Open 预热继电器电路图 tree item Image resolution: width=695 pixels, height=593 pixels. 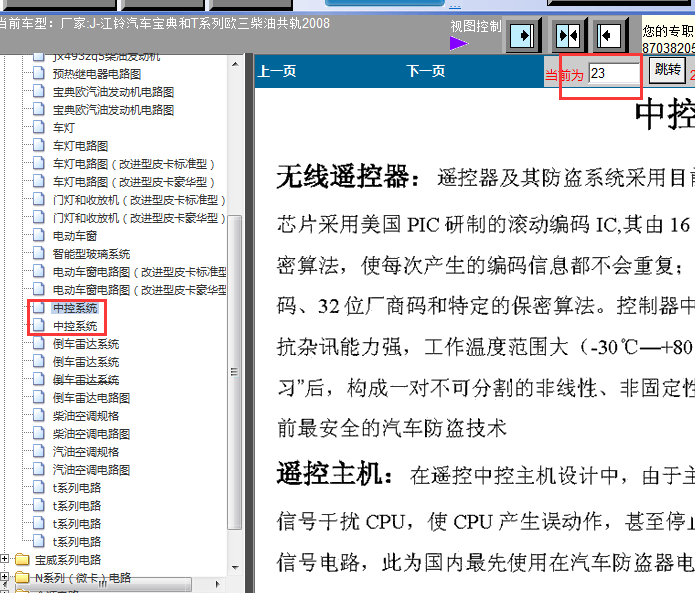[97, 74]
